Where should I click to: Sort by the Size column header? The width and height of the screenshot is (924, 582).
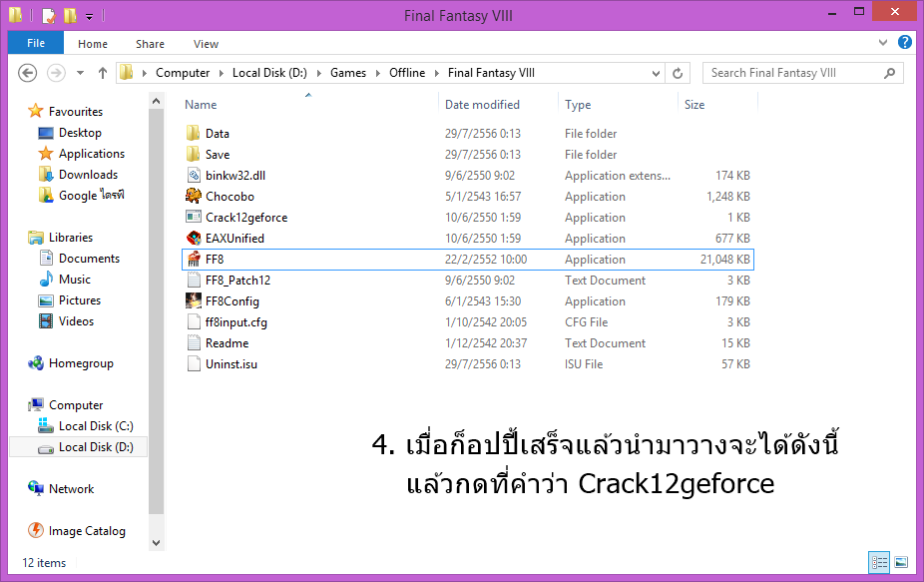(694, 105)
